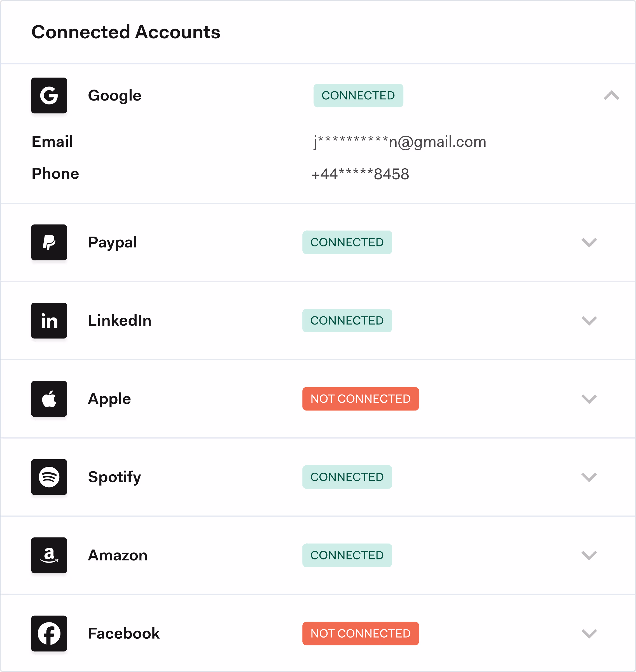Expand the Facebook account details

point(589,634)
